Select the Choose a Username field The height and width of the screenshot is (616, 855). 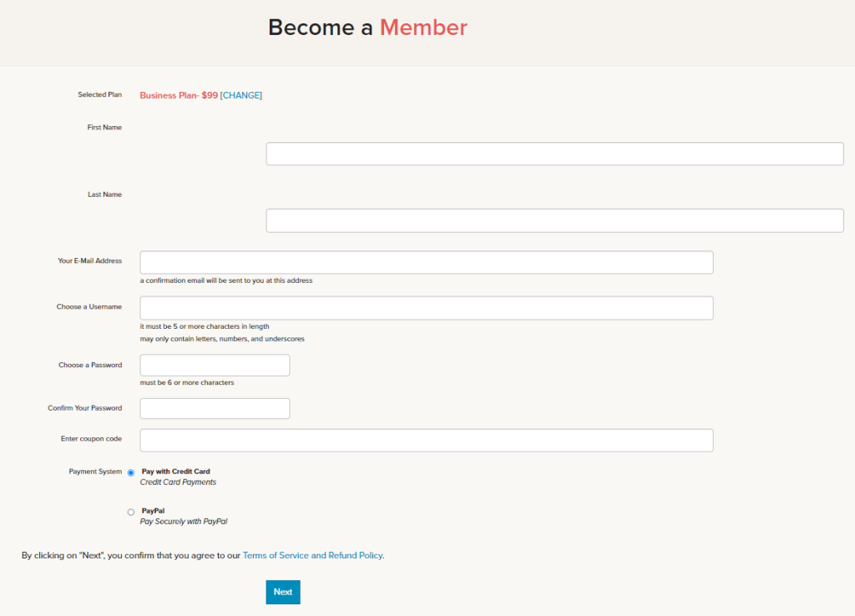pyautogui.click(x=427, y=308)
